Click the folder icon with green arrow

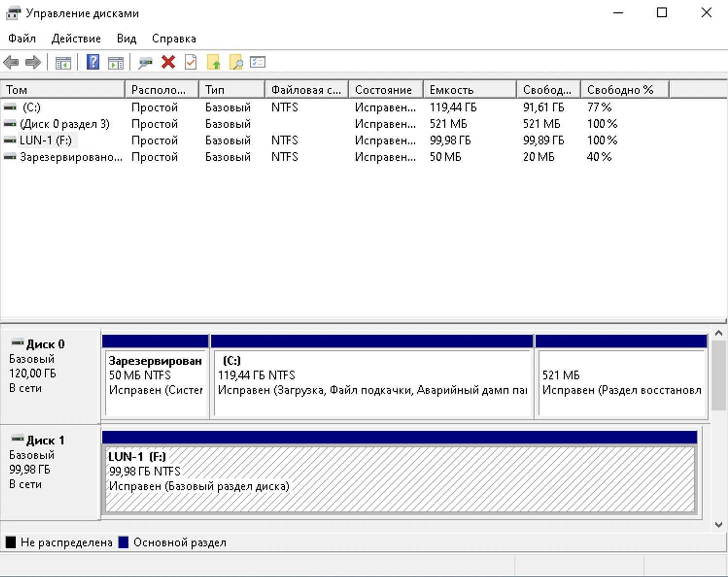pos(213,62)
